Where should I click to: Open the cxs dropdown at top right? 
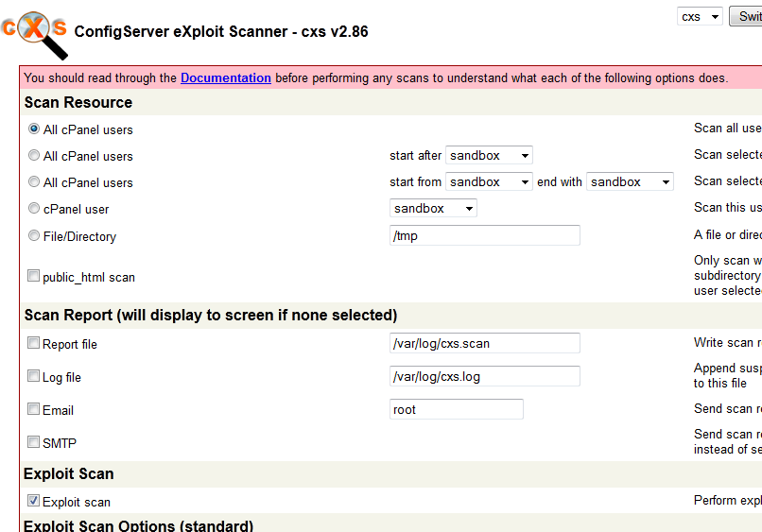click(x=700, y=16)
